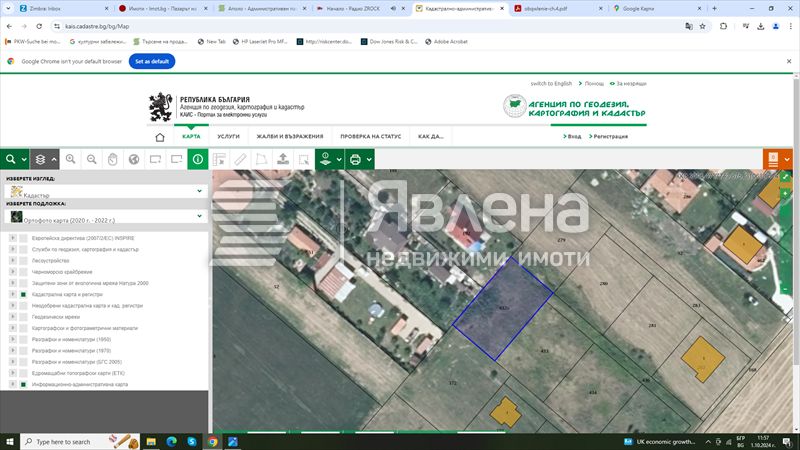Open the УСЛУГИ menu tab
The height and width of the screenshot is (450, 800).
point(228,137)
